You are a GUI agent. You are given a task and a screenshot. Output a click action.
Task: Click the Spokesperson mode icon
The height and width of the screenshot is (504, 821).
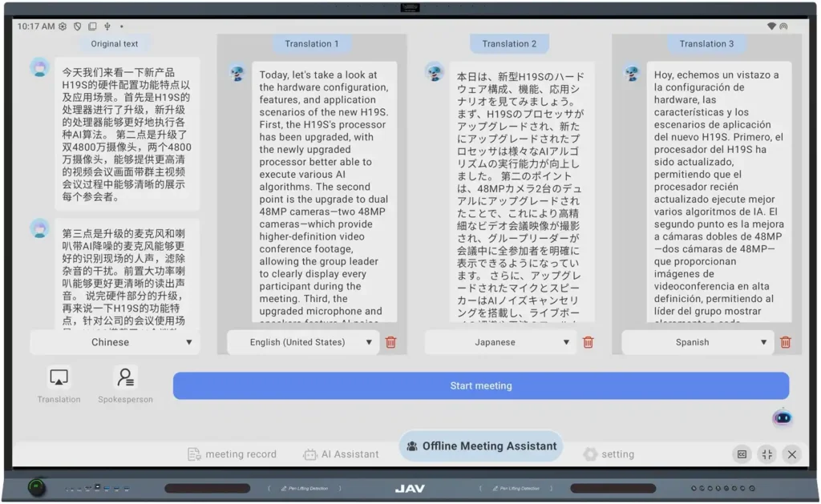(126, 377)
